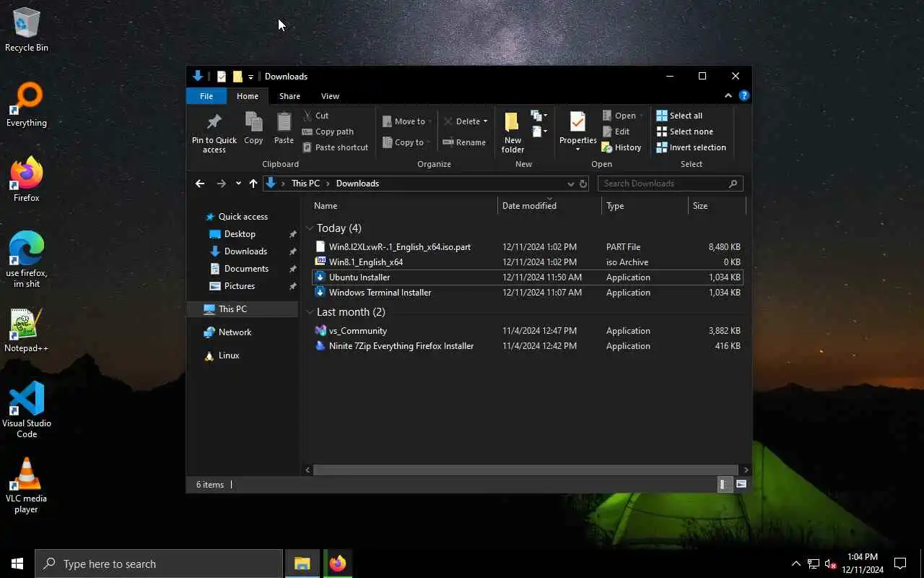
Task: Open explorer Help question mark icon
Action: (744, 95)
